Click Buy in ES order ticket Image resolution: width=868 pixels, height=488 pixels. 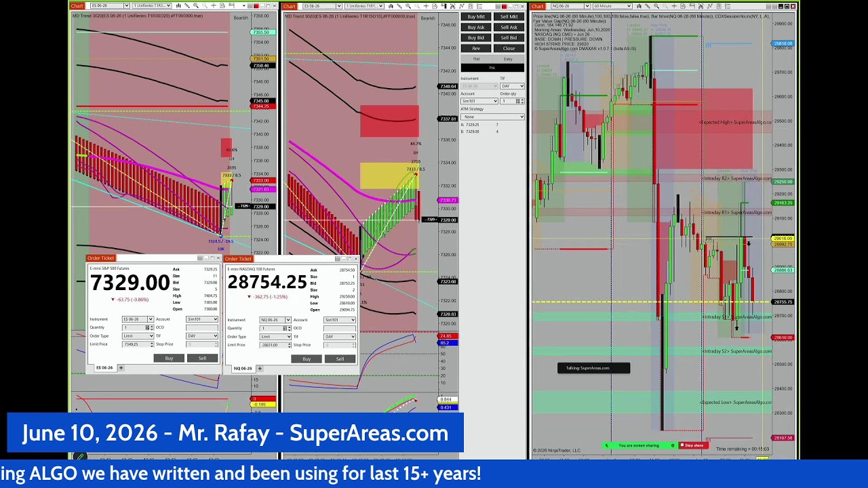(x=169, y=358)
